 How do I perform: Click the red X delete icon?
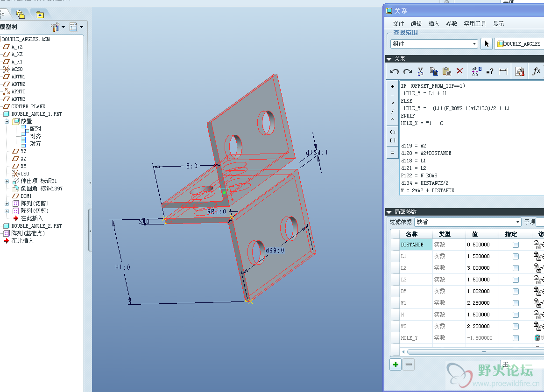click(459, 71)
